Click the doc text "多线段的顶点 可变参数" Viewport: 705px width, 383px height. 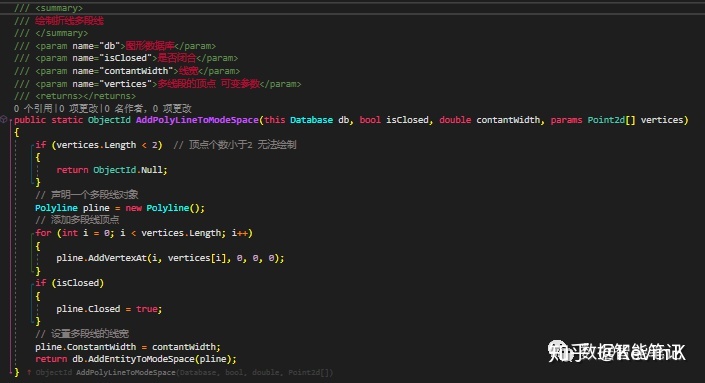click(209, 84)
